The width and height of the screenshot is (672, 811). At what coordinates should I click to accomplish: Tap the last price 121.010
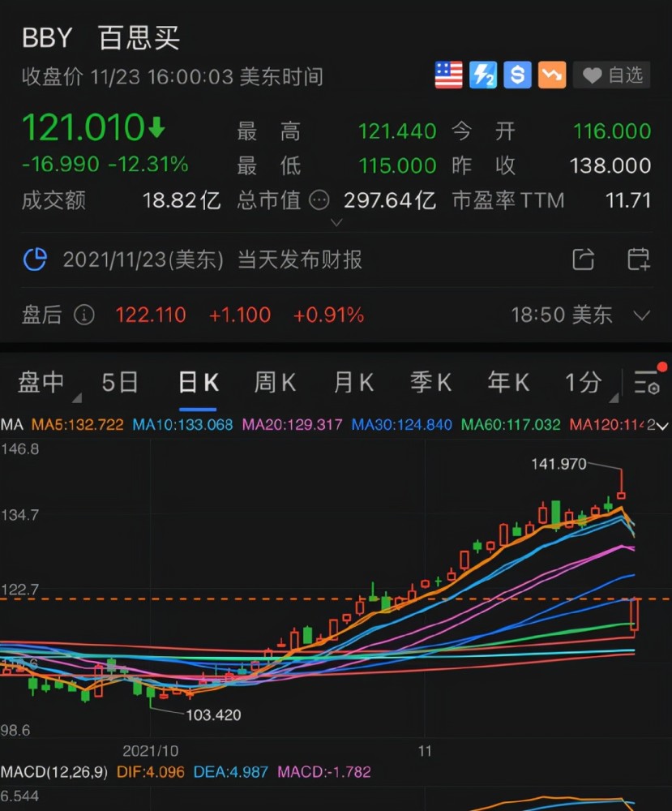(x=83, y=127)
